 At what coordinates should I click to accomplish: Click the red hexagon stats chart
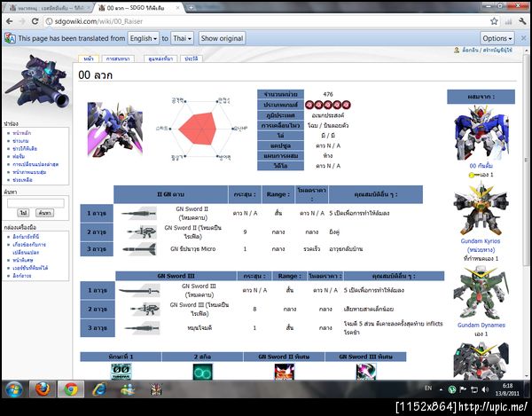tap(198, 129)
